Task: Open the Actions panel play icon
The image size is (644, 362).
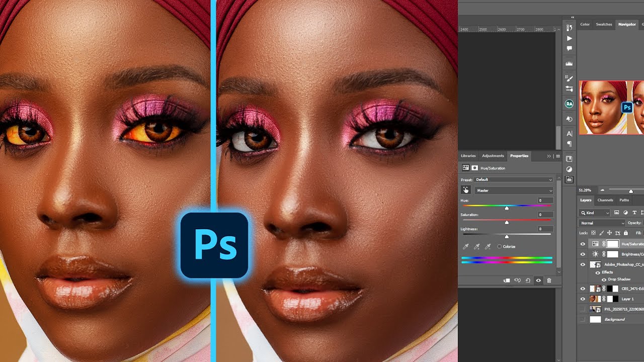Action: coord(569,38)
